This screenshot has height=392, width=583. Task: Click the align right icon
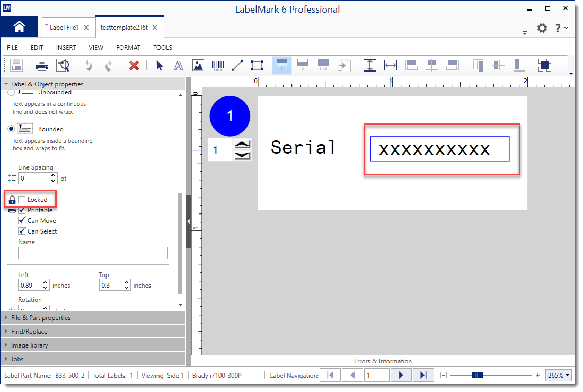[453, 66]
